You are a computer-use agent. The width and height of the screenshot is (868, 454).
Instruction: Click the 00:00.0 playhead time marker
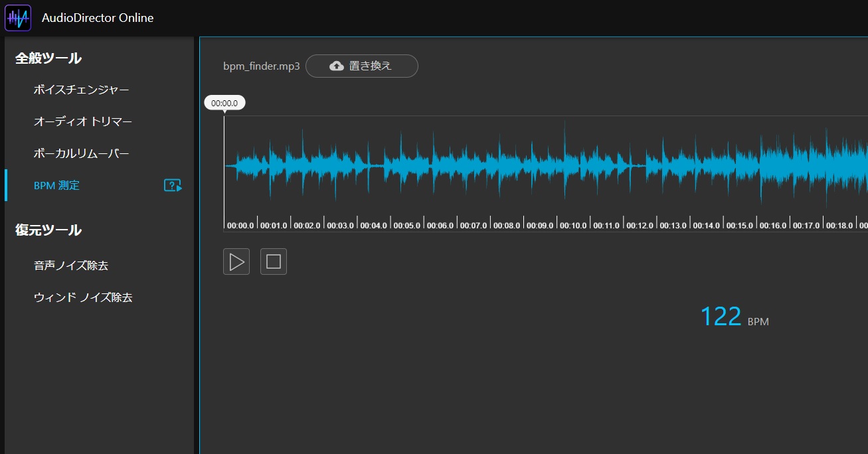click(x=224, y=103)
